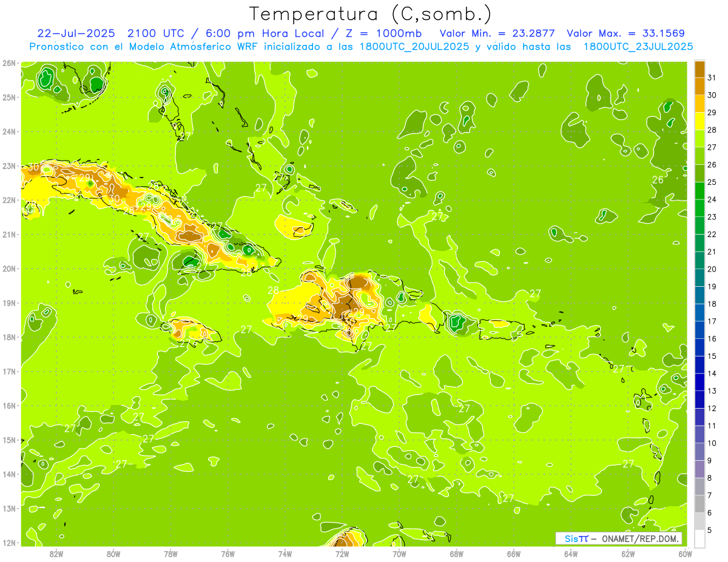Click the legend label 20

click(x=712, y=269)
